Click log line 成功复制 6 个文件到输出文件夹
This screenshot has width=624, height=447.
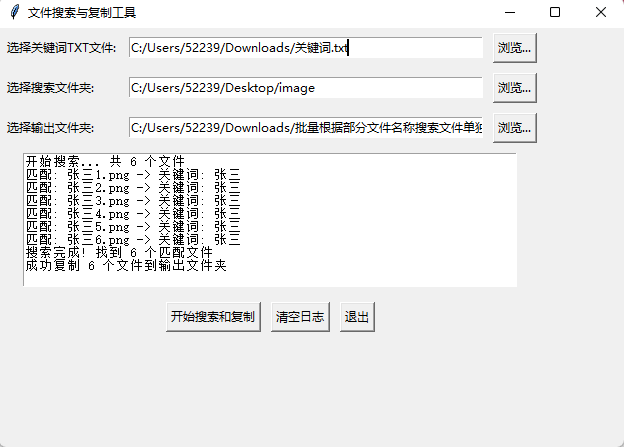pyautogui.click(x=126, y=265)
